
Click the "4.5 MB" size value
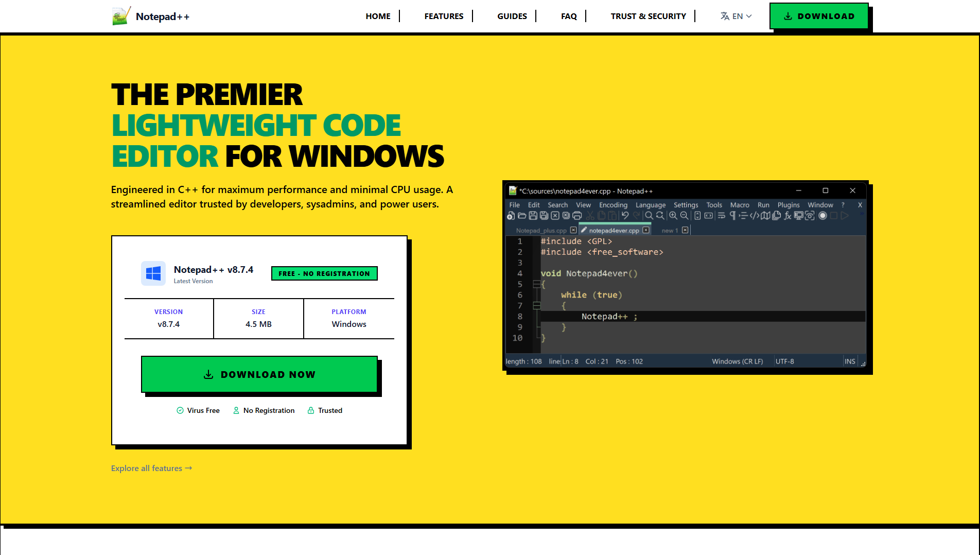(x=258, y=324)
